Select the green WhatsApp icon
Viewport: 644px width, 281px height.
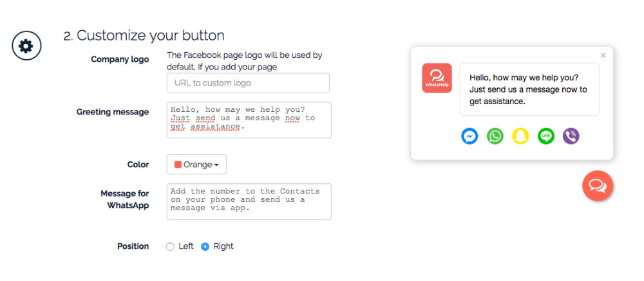[495, 136]
